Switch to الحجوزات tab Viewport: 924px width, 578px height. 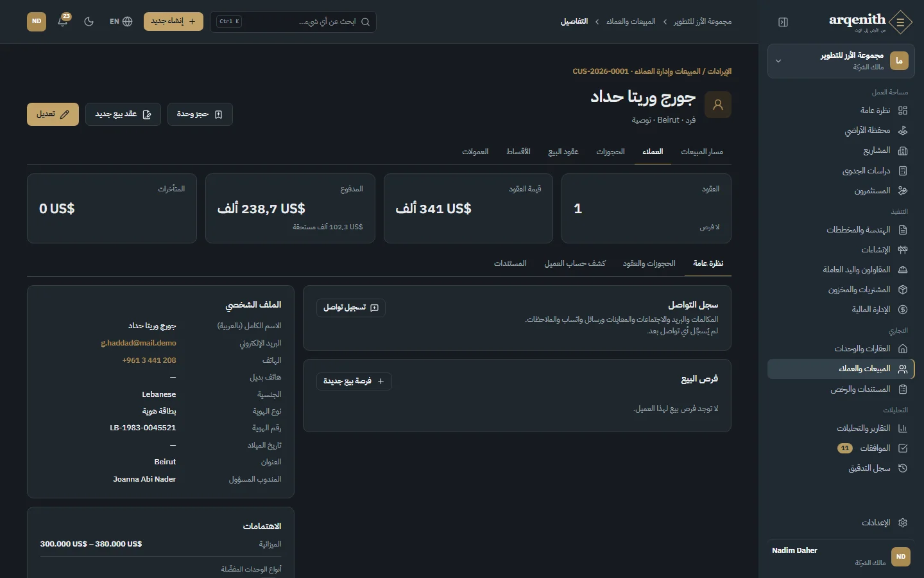[610, 152]
